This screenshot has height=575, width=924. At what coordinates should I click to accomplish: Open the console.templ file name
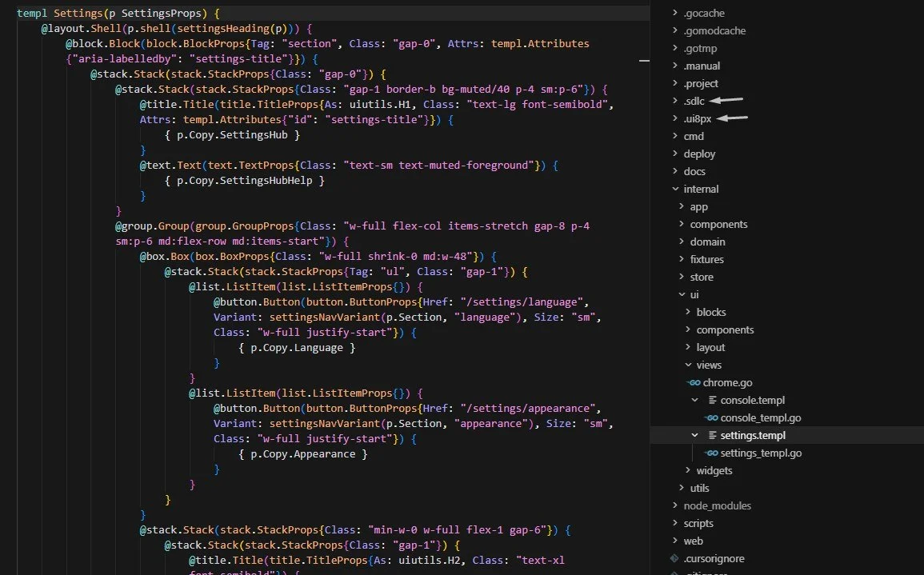coord(753,401)
